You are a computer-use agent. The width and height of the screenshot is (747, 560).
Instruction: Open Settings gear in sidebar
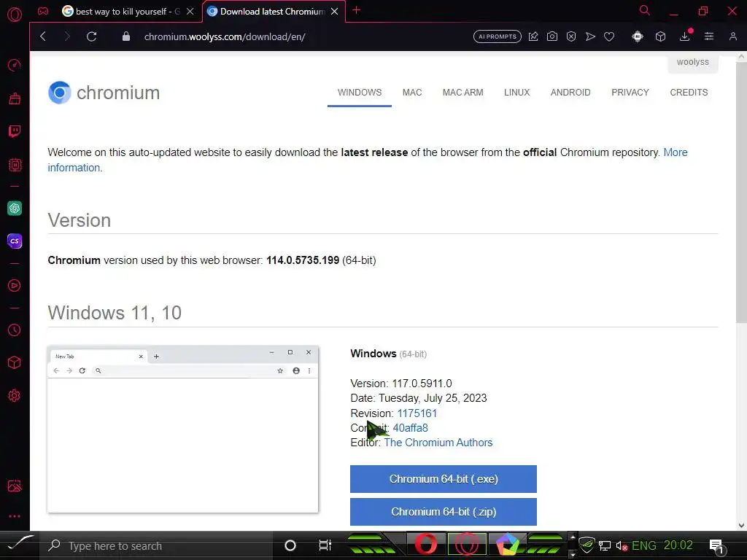(x=15, y=395)
